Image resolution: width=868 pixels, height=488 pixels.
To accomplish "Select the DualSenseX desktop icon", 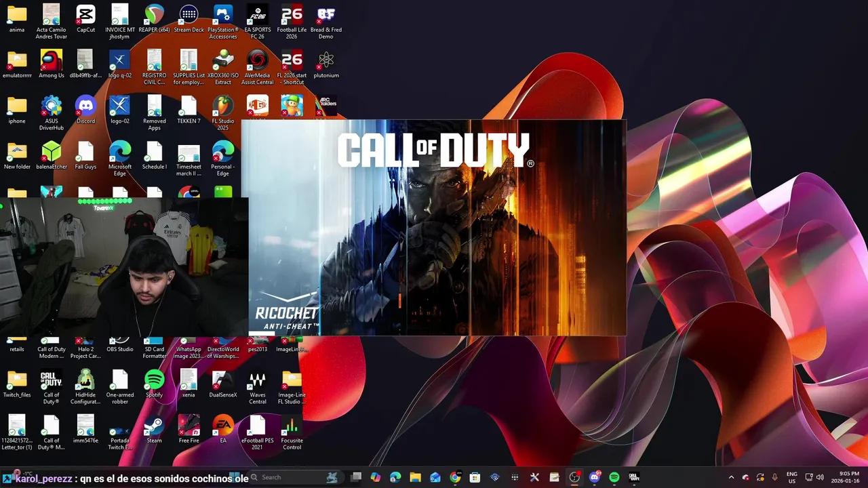I will pos(223,384).
